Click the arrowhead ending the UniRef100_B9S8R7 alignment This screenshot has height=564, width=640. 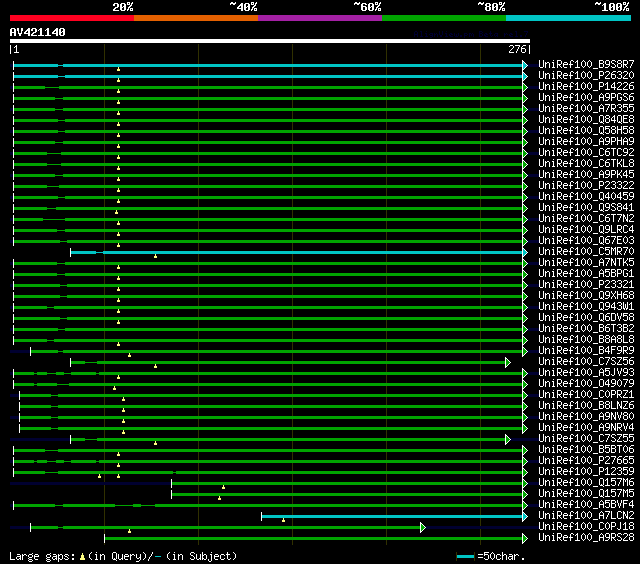525,65
